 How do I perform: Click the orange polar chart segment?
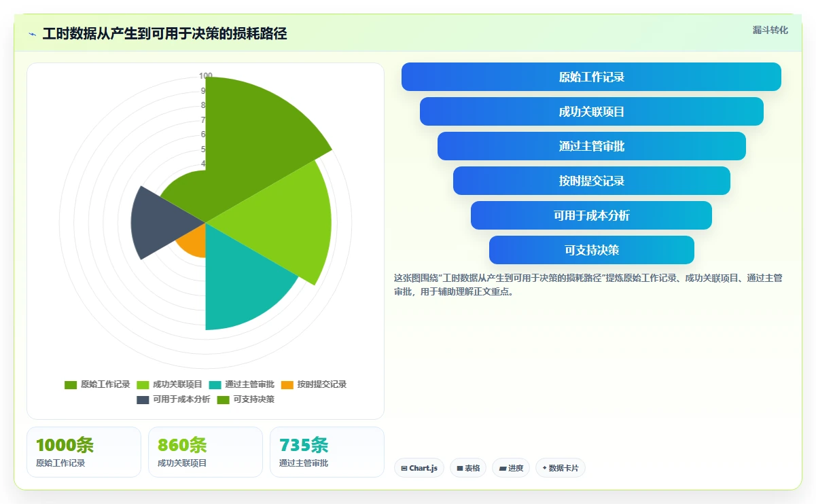pyautogui.click(x=194, y=243)
